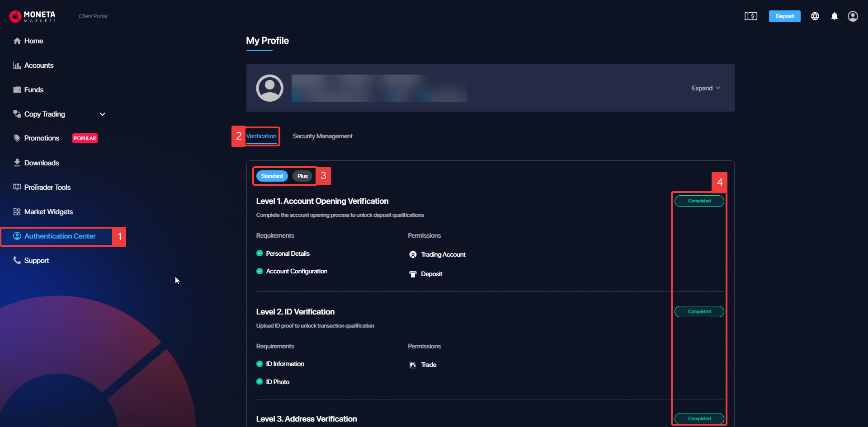Click the Trading Account permission icon
868x427 pixels.
[x=413, y=255]
